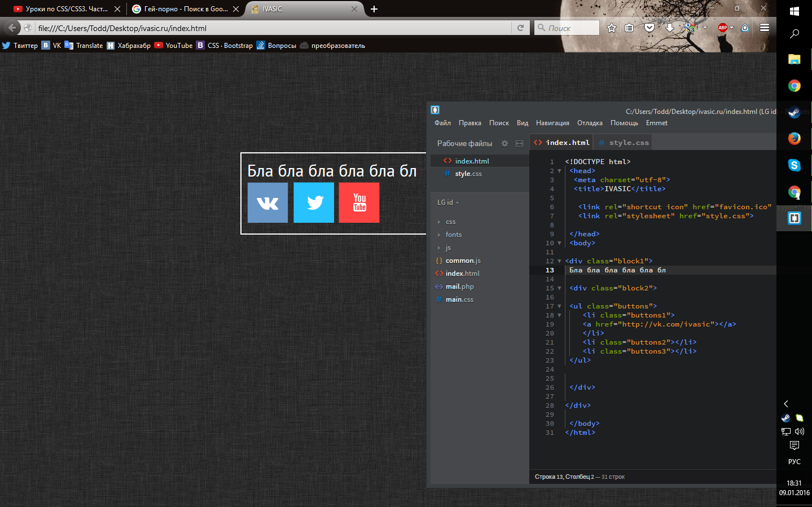Viewport: 812px width, 507px height.
Task: Open Windows Start button
Action: 795,11
